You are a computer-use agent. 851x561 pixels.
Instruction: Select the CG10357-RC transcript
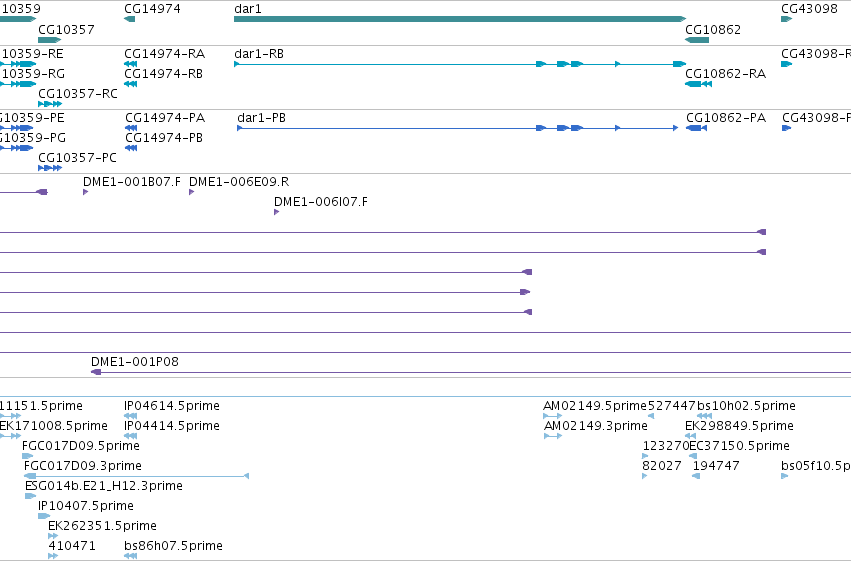[x=50, y=104]
